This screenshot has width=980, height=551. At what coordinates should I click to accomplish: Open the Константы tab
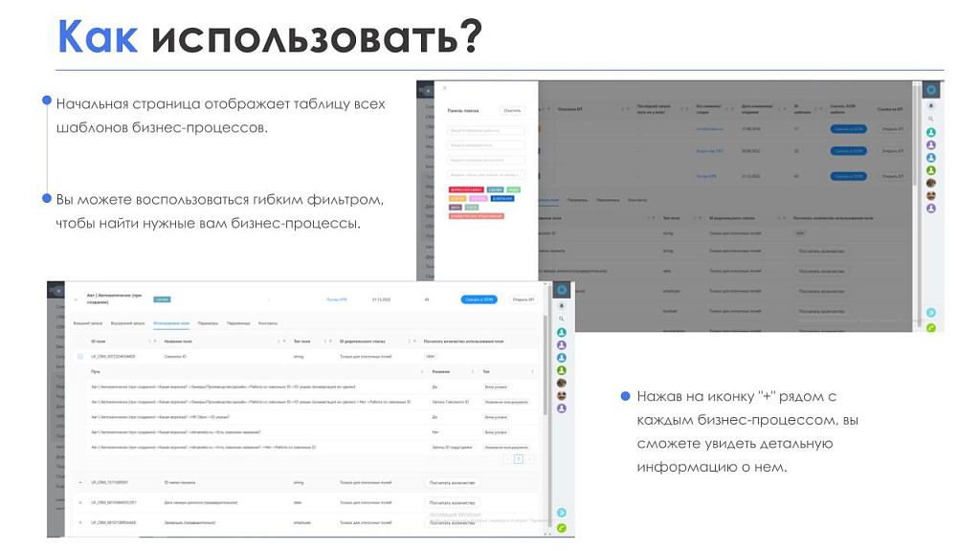click(x=269, y=323)
